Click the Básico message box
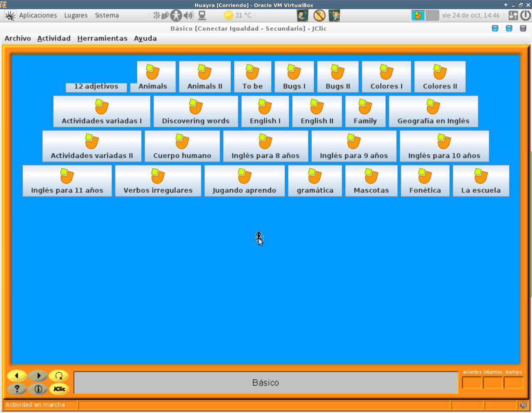 point(266,383)
